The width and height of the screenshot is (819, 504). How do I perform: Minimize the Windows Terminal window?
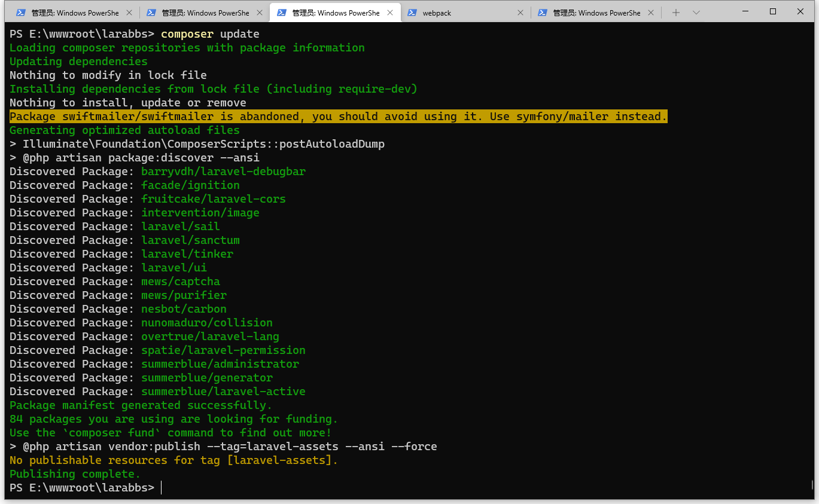tap(745, 11)
